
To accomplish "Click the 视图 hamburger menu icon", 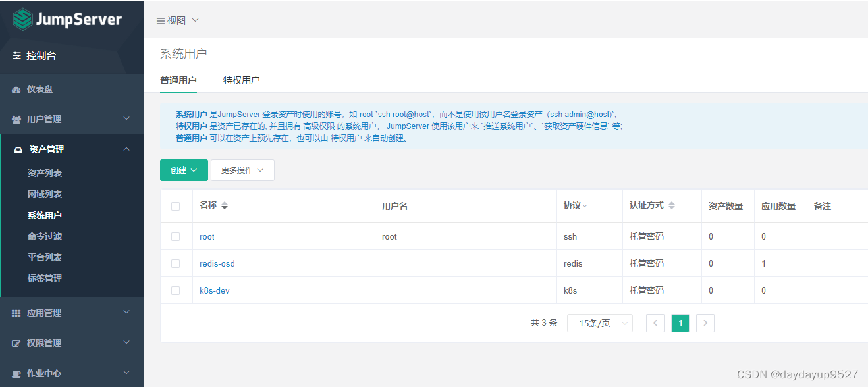I will click(x=161, y=21).
